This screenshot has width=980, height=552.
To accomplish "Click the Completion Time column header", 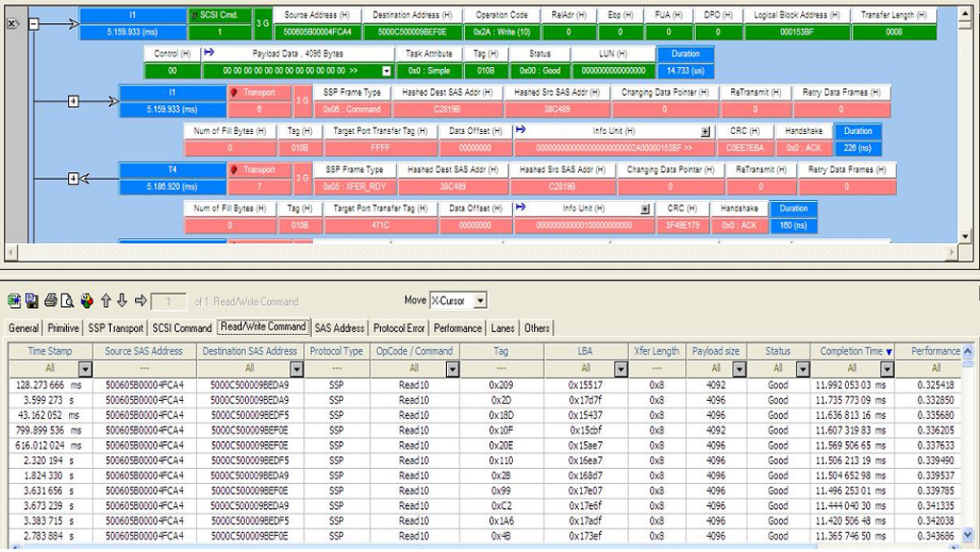I will click(851, 351).
